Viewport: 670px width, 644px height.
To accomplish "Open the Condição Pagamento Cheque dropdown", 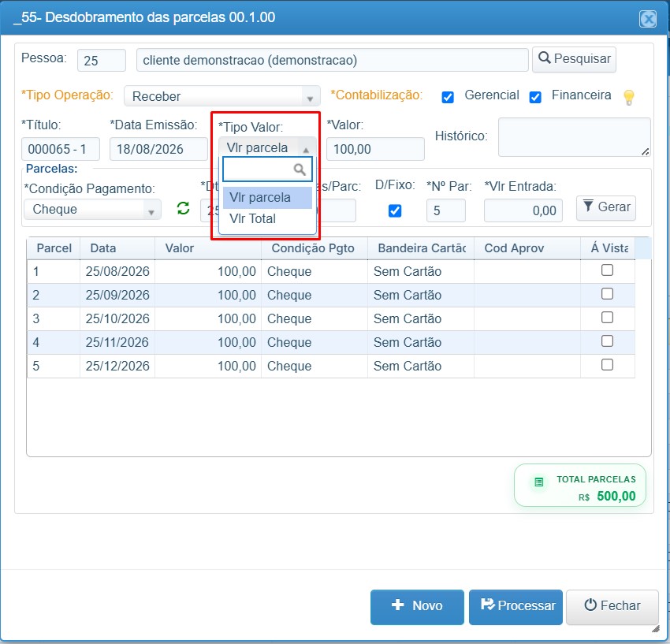I will pyautogui.click(x=92, y=210).
